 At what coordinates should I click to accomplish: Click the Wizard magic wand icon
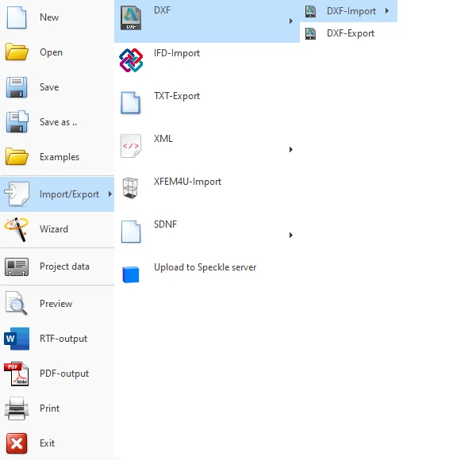(x=17, y=229)
